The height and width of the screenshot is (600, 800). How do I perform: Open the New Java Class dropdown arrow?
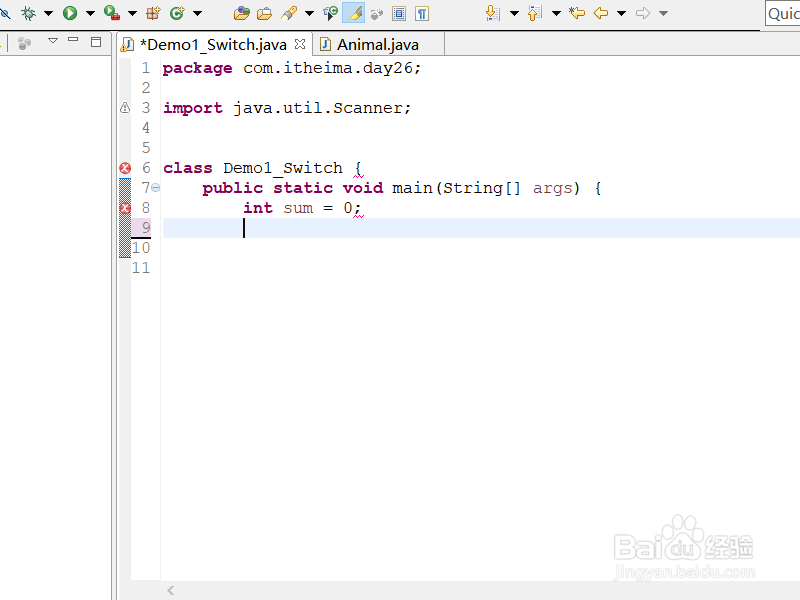coord(197,13)
